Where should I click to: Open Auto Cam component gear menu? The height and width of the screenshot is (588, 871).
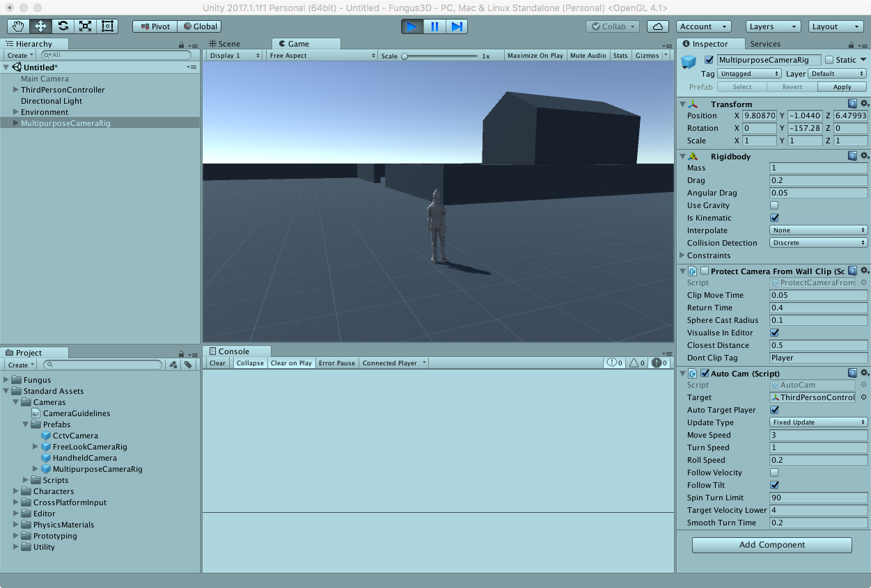pos(864,373)
